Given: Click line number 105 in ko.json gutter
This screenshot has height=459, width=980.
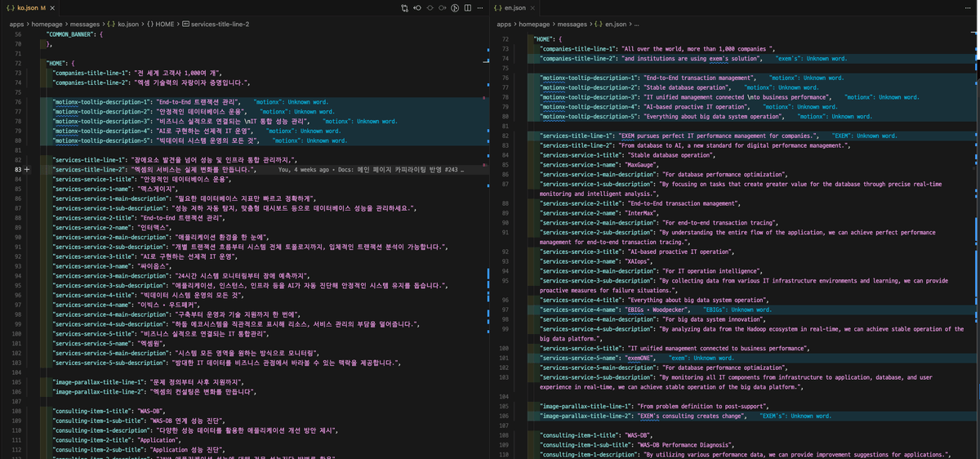Looking at the screenshot, I should (x=17, y=381).
